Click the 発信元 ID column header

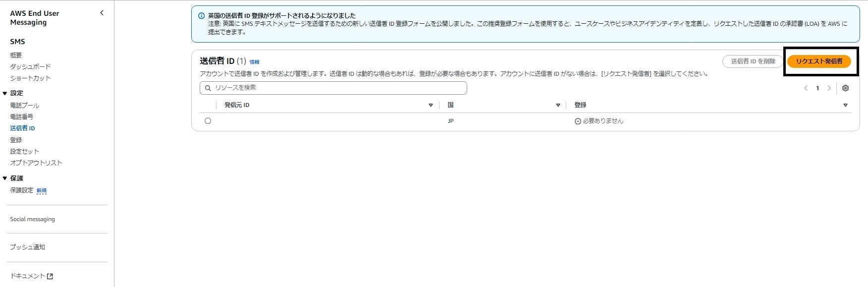pos(237,105)
